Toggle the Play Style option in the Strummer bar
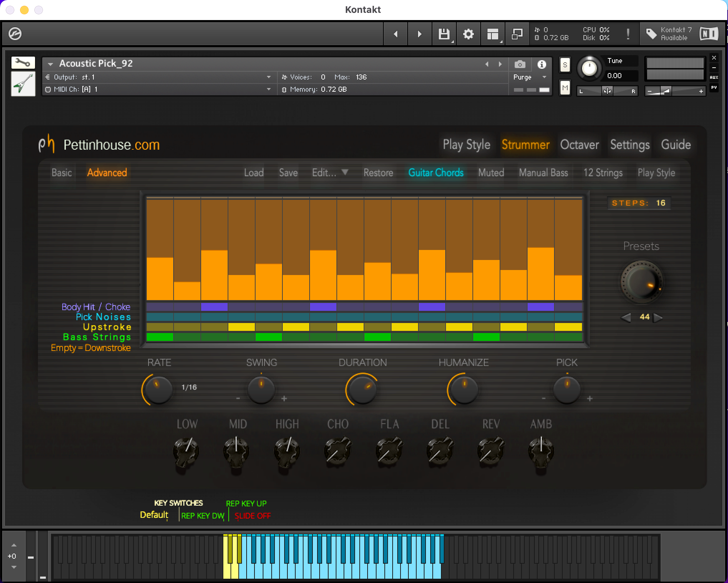The height and width of the screenshot is (583, 728). (656, 173)
